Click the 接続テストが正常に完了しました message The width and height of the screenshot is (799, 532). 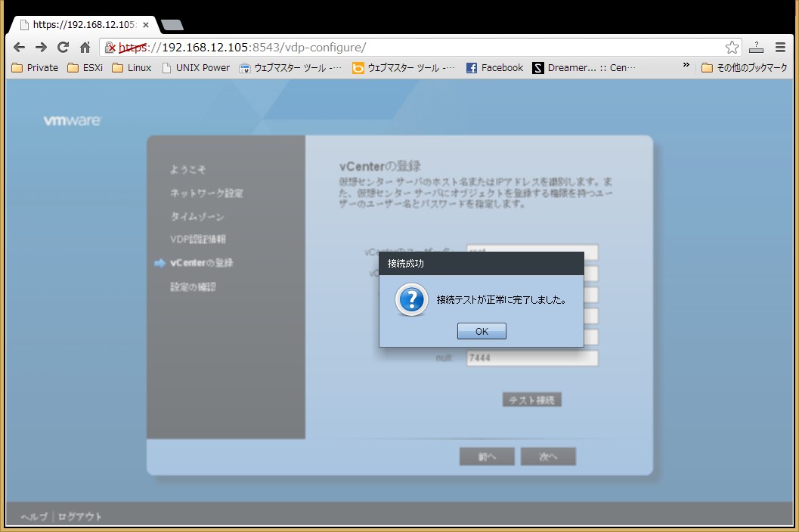pyautogui.click(x=501, y=300)
